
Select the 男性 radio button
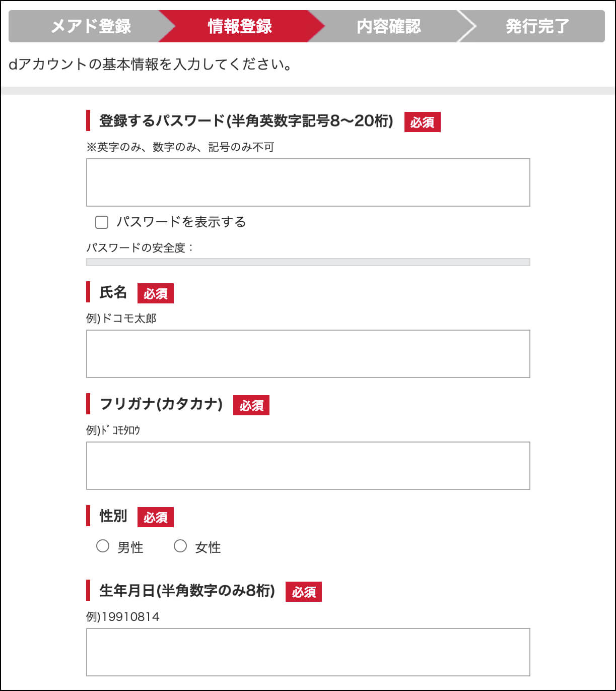tap(103, 546)
